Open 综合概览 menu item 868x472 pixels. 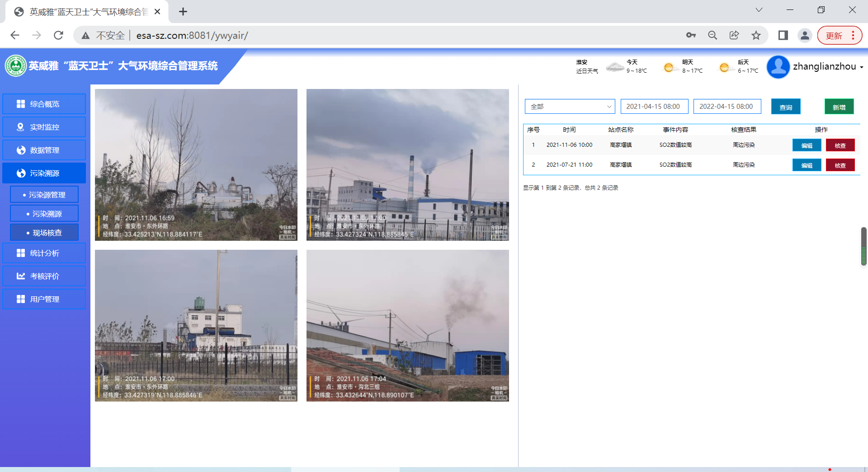click(44, 104)
